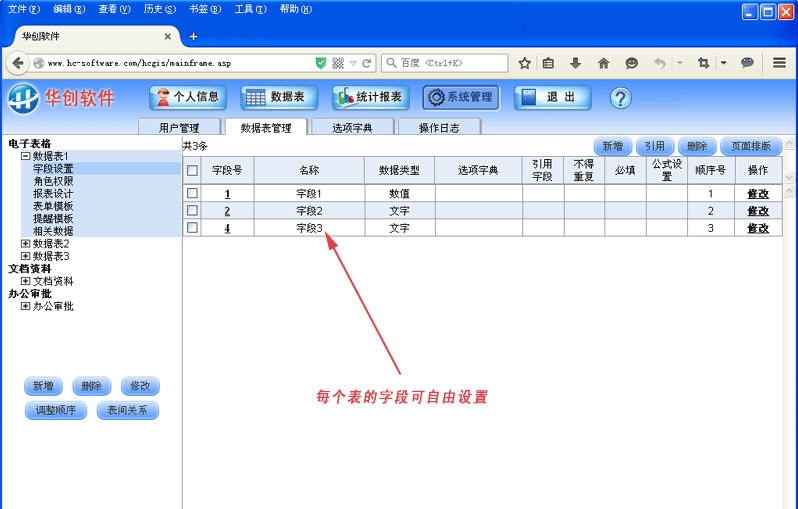Image resolution: width=798 pixels, height=509 pixels.
Task: Toggle the select-all checkbox in table header
Action: [x=192, y=171]
